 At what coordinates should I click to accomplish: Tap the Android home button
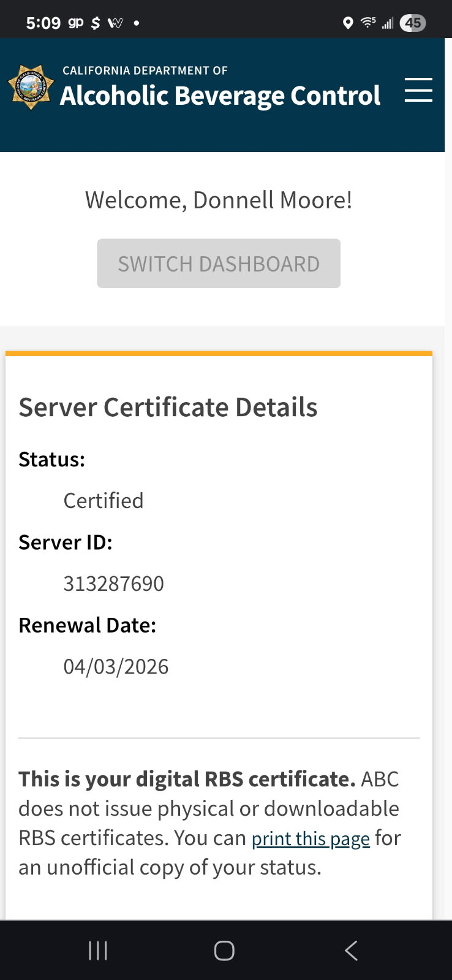pos(224,951)
